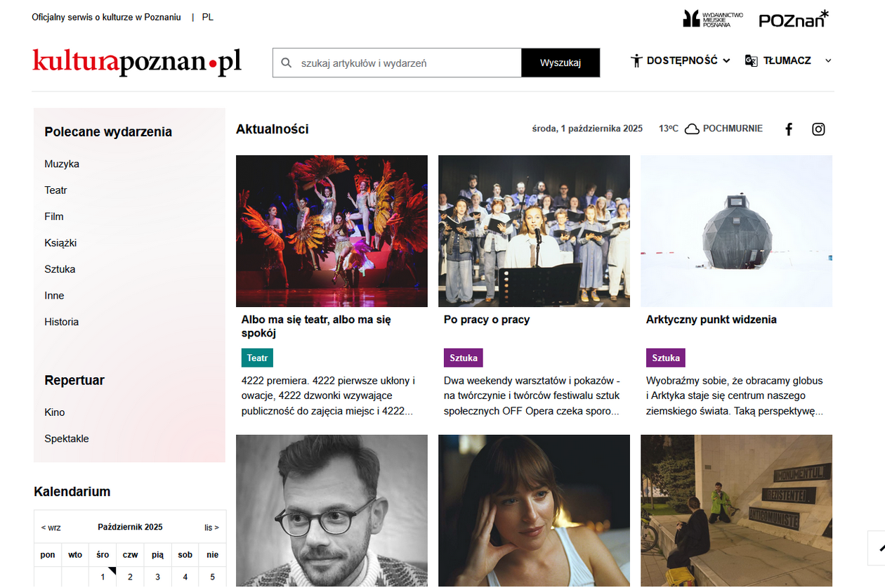Click the Wyszukaj search button
Image resolution: width=885 pixels, height=588 pixels.
click(x=560, y=63)
